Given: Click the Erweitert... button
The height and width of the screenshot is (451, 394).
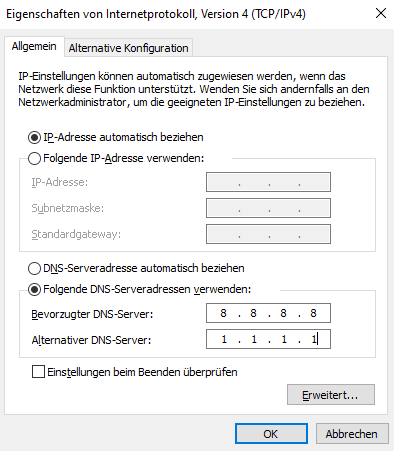Looking at the screenshot, I should [331, 395].
